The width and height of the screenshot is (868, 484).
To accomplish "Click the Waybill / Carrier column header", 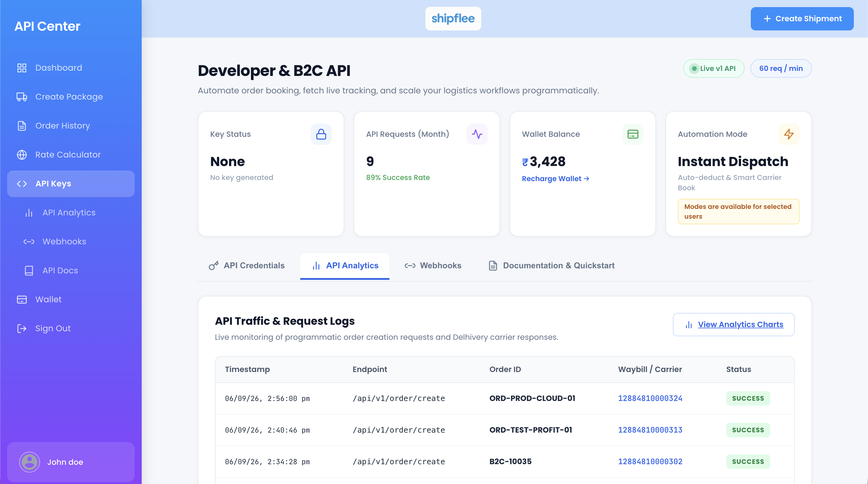I will (650, 370).
